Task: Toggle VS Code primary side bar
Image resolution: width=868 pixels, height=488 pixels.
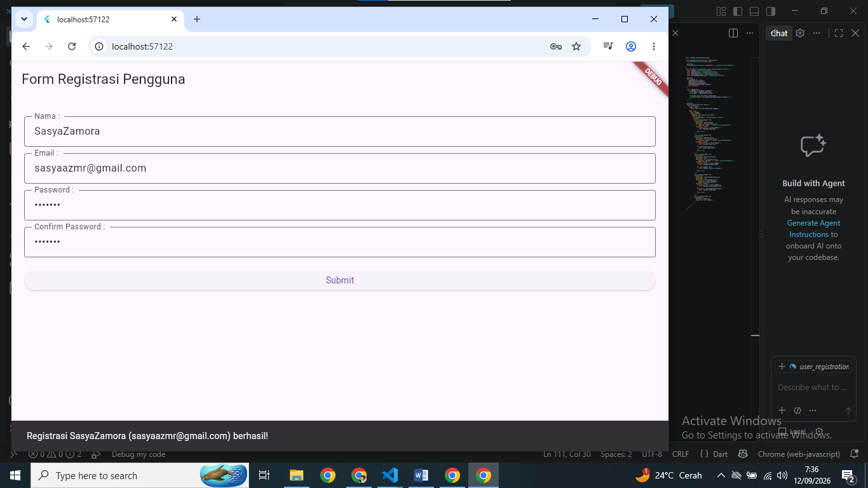Action: 738,11
